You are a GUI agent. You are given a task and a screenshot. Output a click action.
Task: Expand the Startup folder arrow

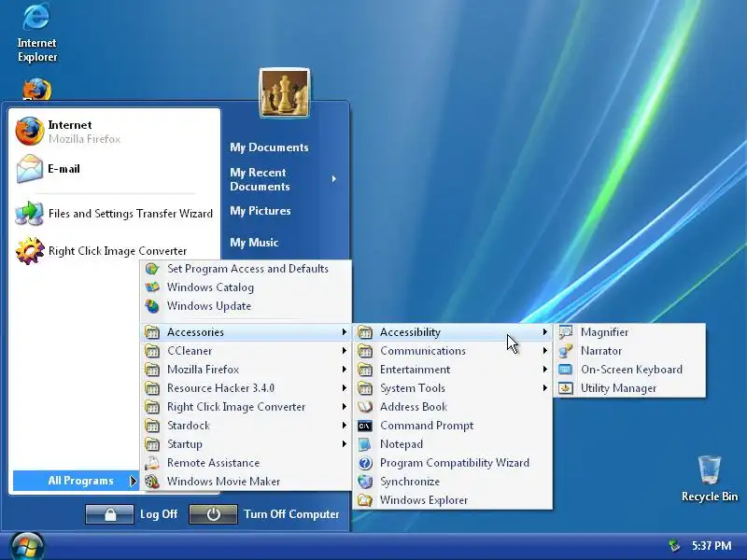pyautogui.click(x=344, y=444)
